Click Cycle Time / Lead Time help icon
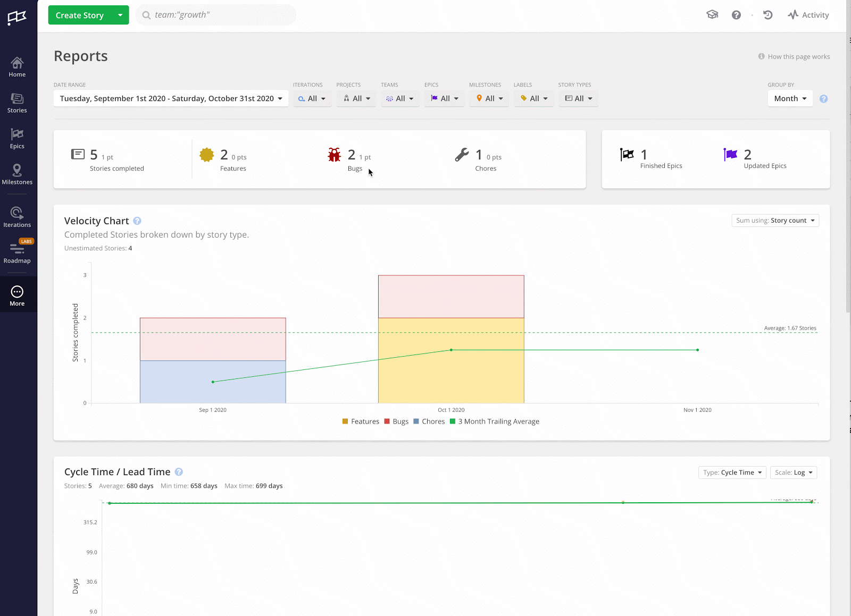The image size is (851, 616). tap(179, 472)
